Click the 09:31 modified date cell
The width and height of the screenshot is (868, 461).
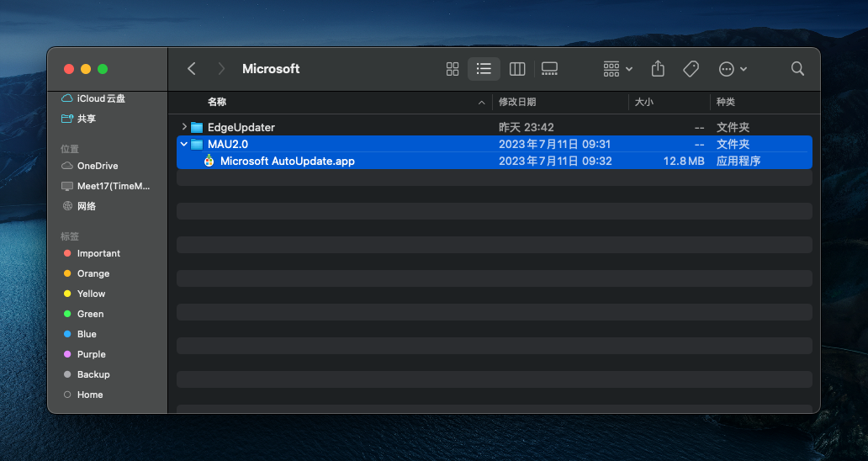click(x=554, y=144)
